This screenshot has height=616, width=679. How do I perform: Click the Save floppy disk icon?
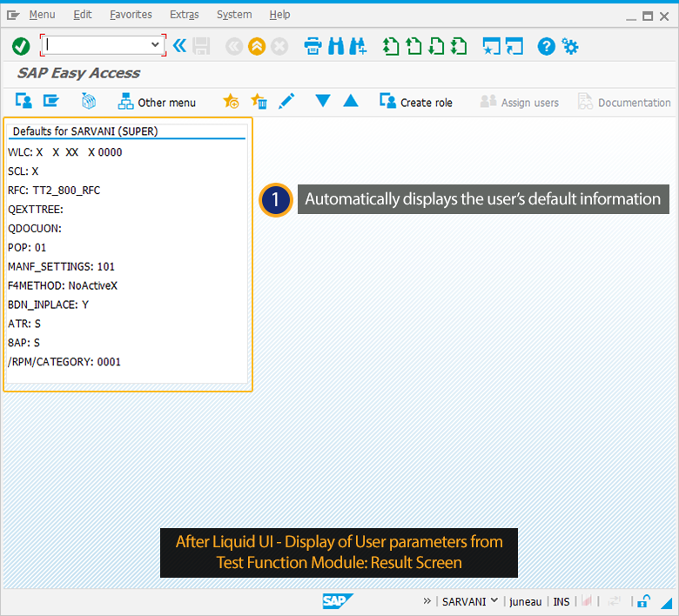201,46
